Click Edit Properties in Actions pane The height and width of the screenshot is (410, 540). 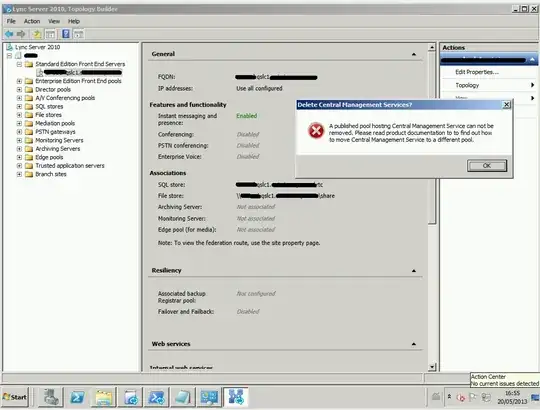click(x=477, y=72)
